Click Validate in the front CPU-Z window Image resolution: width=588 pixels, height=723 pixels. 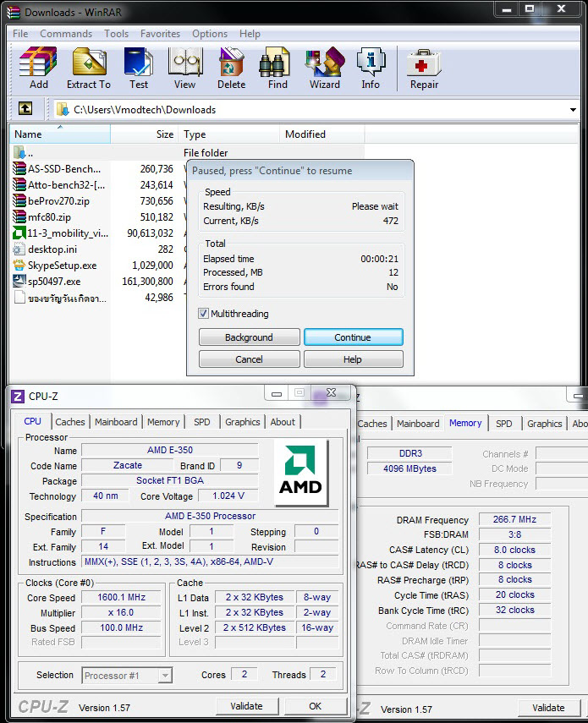[247, 706]
